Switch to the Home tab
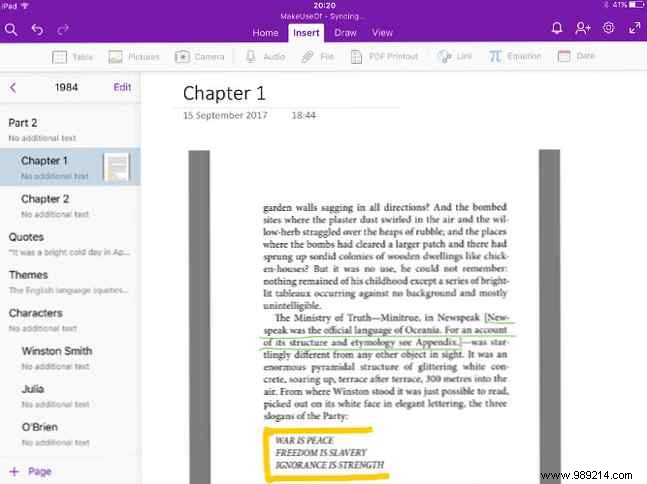This screenshot has width=647, height=484. pos(265,33)
